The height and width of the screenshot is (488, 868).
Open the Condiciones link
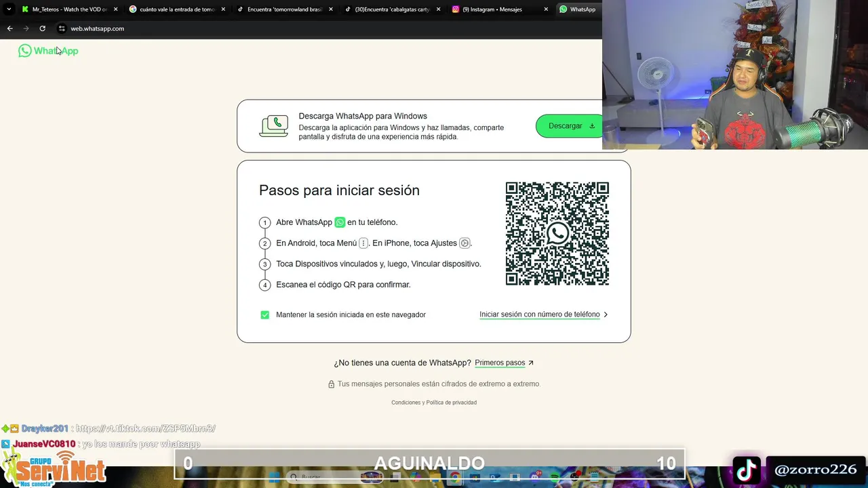(406, 403)
